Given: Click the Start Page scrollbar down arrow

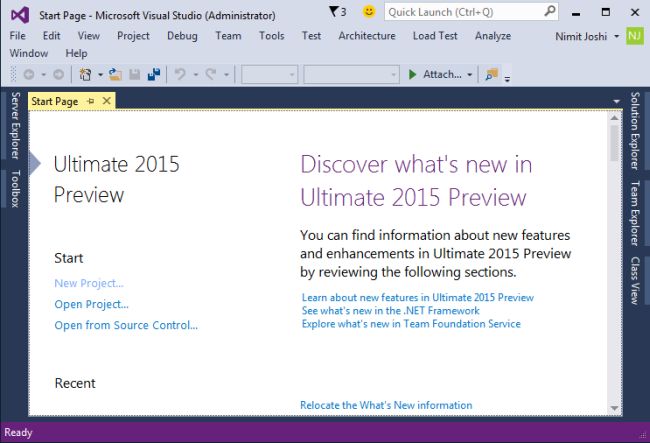Looking at the screenshot, I should point(614,409).
